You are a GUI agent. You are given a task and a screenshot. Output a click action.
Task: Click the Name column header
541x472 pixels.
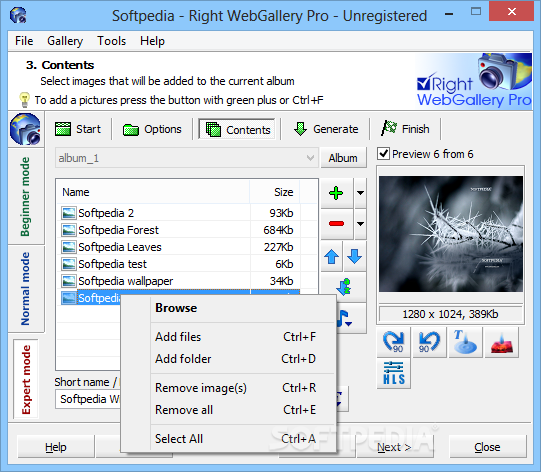[x=153, y=192]
